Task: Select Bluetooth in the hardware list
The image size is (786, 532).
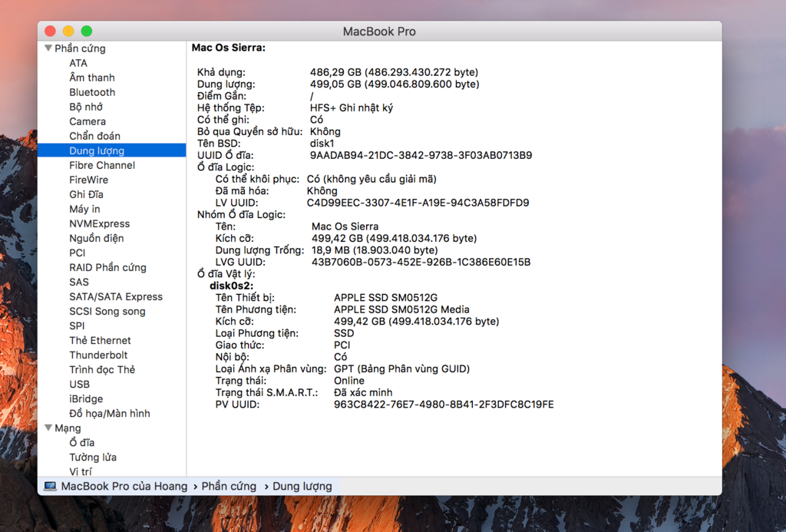Action: point(92,92)
